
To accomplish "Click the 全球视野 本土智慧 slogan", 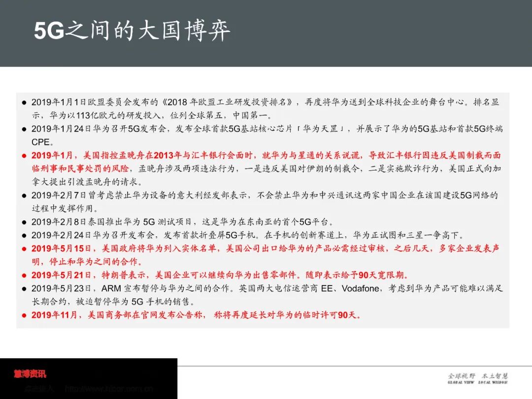I will [478, 378].
